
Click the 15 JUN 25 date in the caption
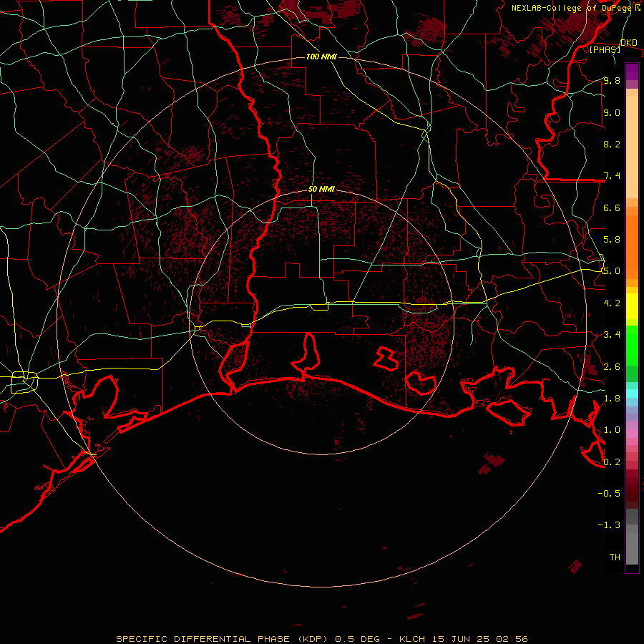coord(462,639)
